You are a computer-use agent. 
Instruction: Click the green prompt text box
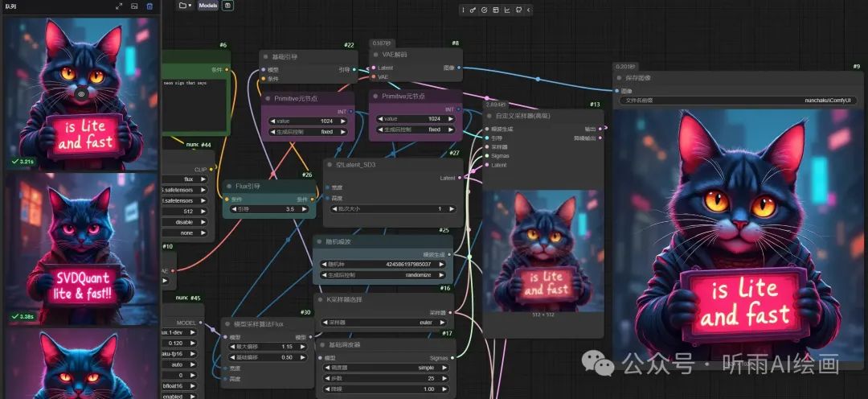pos(194,105)
